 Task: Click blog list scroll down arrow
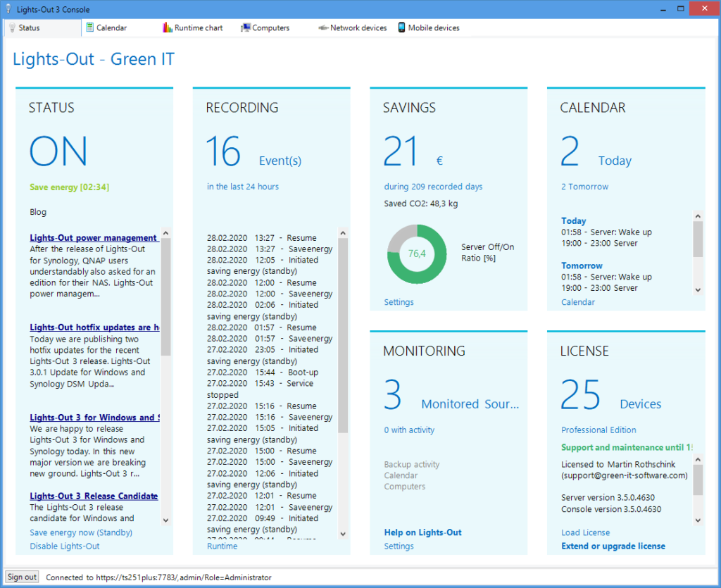166,520
